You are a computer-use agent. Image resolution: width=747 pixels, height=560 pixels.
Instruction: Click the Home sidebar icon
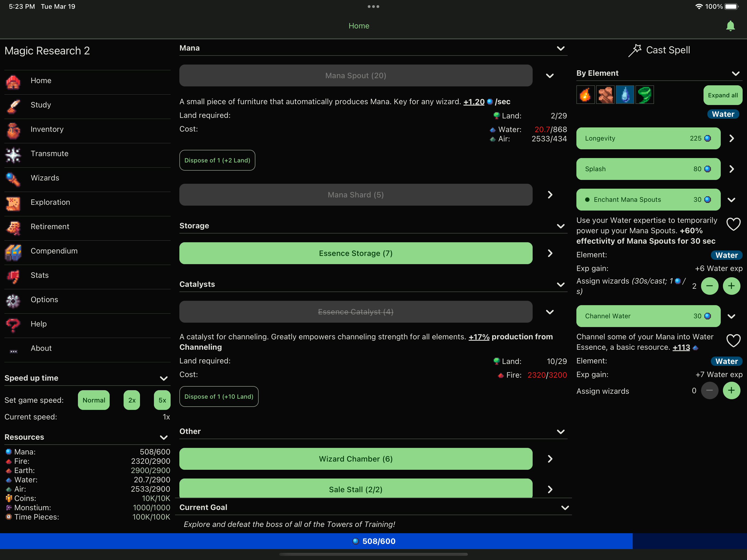[x=13, y=82]
